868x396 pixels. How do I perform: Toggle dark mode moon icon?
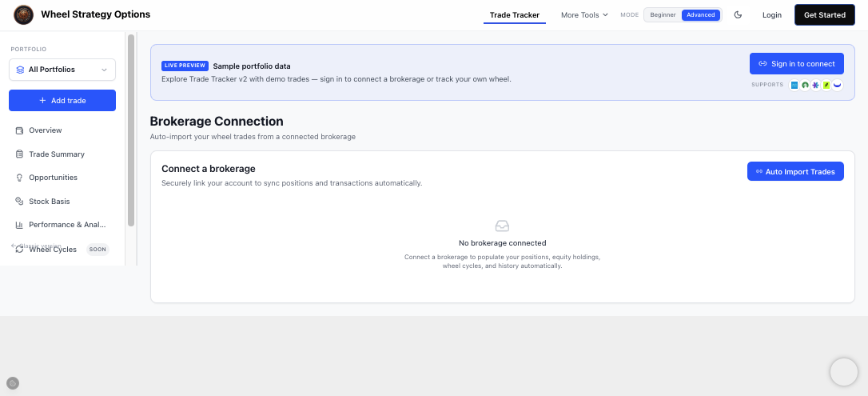coord(738,15)
